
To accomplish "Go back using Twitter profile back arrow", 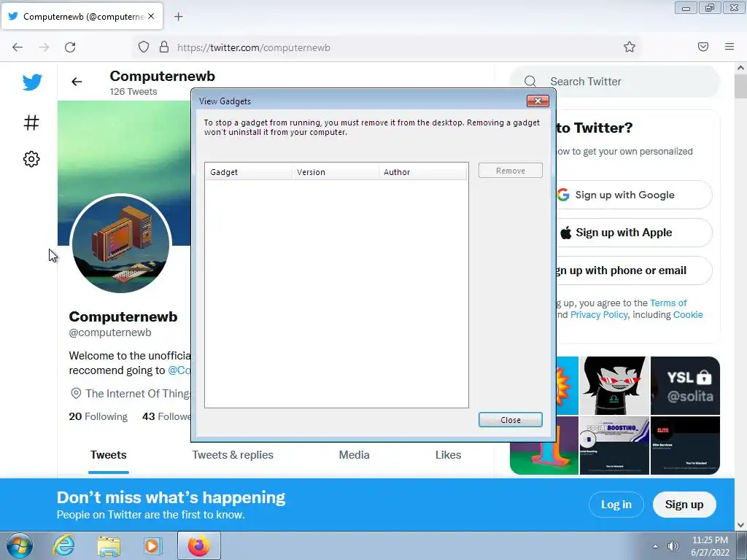I will coord(77,82).
